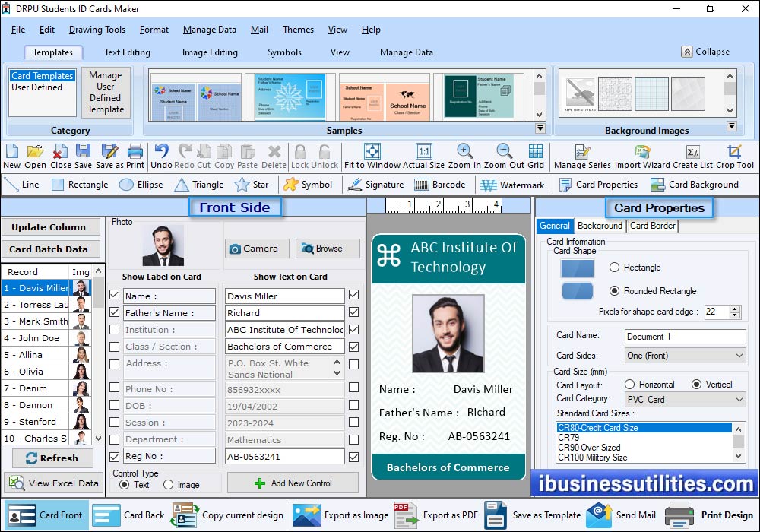Expand the Background Images gallery

point(730,126)
